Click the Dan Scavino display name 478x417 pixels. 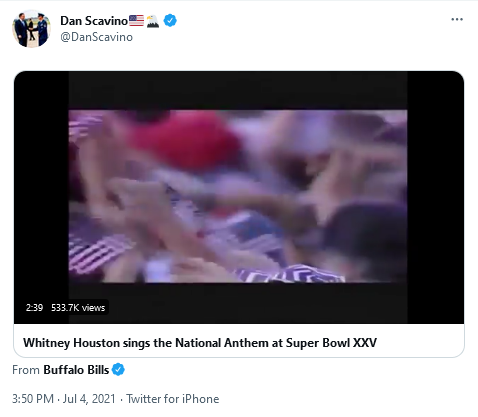94,21
